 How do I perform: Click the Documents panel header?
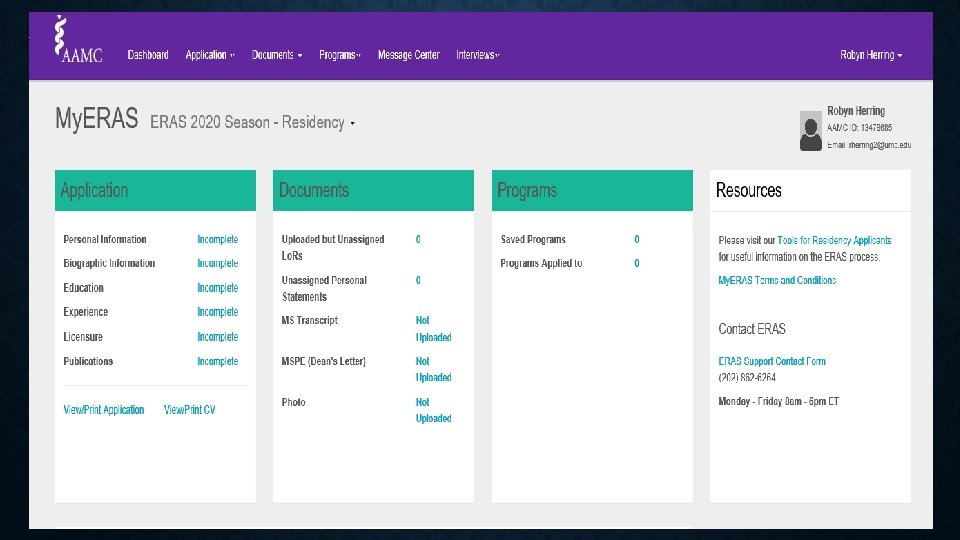coord(373,190)
